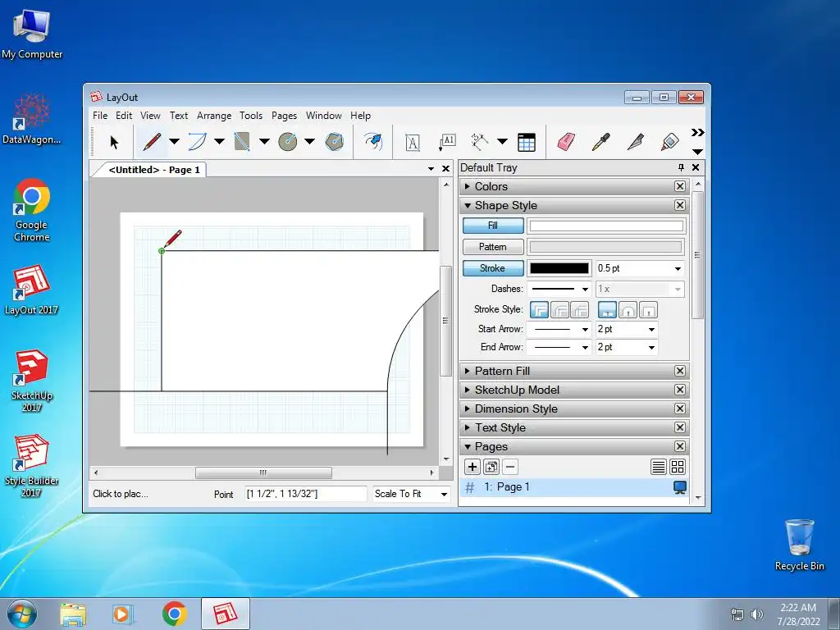Image resolution: width=840 pixels, height=630 pixels.
Task: Open the Dashes pattern dropdown
Action: coord(585,289)
